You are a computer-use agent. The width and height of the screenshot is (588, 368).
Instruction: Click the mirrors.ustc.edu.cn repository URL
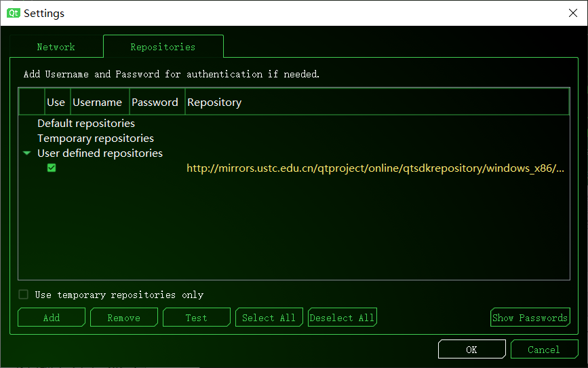(x=375, y=168)
